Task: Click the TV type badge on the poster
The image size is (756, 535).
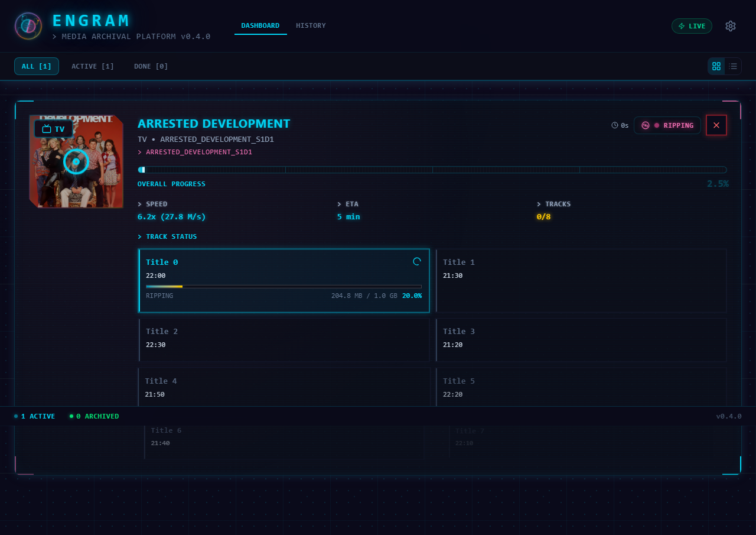Action: click(54, 129)
